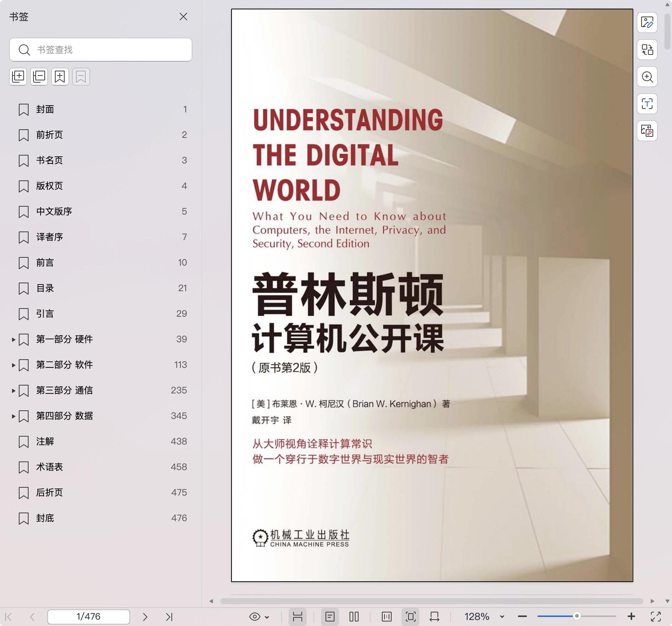The width and height of the screenshot is (672, 626).
Task: Click the 书签查找 search field
Action: tap(101, 50)
